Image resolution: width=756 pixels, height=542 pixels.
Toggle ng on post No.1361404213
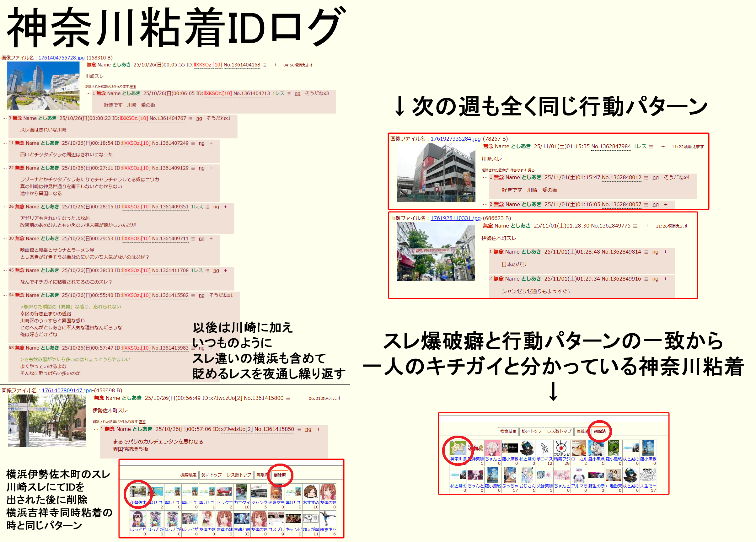[297, 94]
